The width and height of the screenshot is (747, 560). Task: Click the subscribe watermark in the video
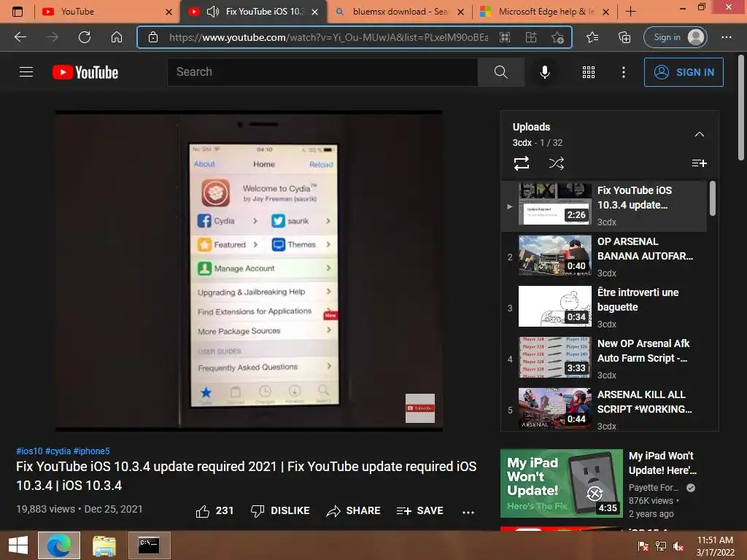pos(419,408)
